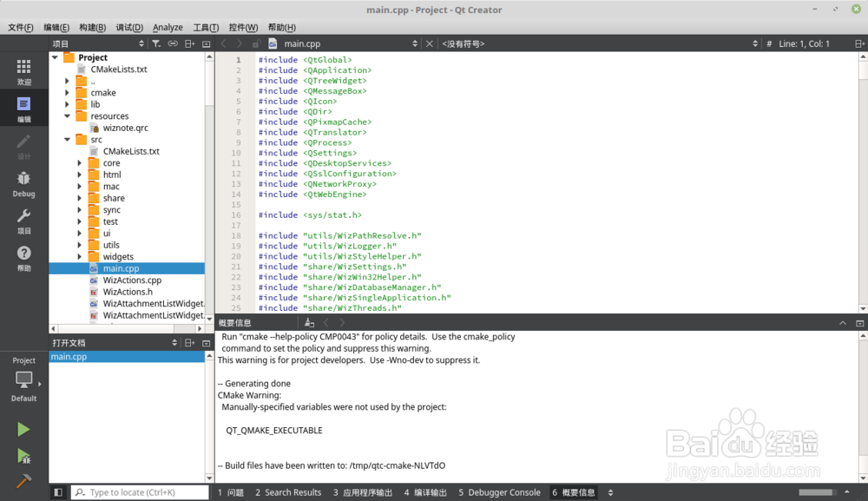868x501 pixels.
Task: Expand the core folder
Action: click(x=79, y=162)
